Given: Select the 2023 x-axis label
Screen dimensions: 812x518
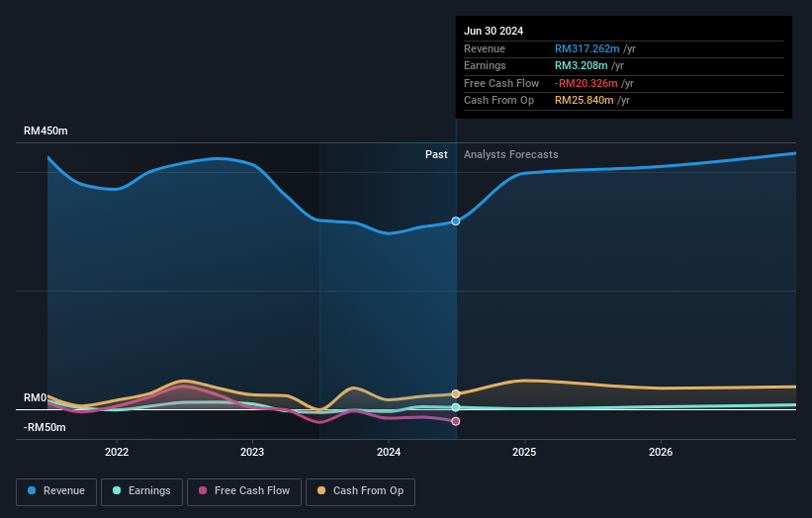Looking at the screenshot, I should click(252, 452).
